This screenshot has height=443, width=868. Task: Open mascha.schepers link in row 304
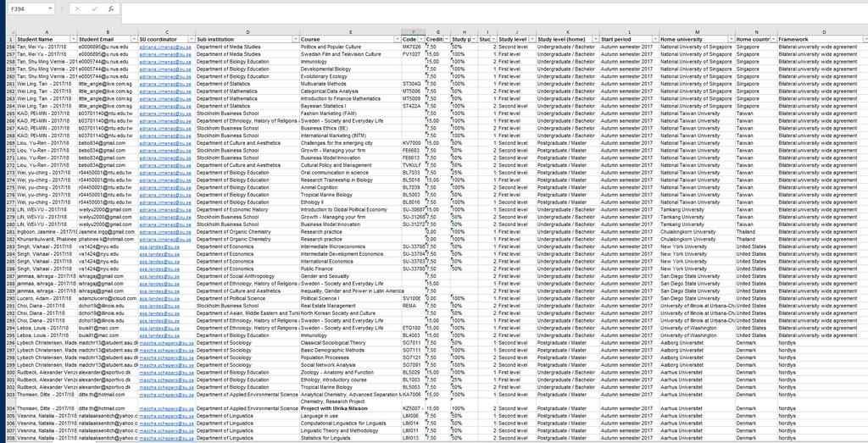(x=166, y=409)
